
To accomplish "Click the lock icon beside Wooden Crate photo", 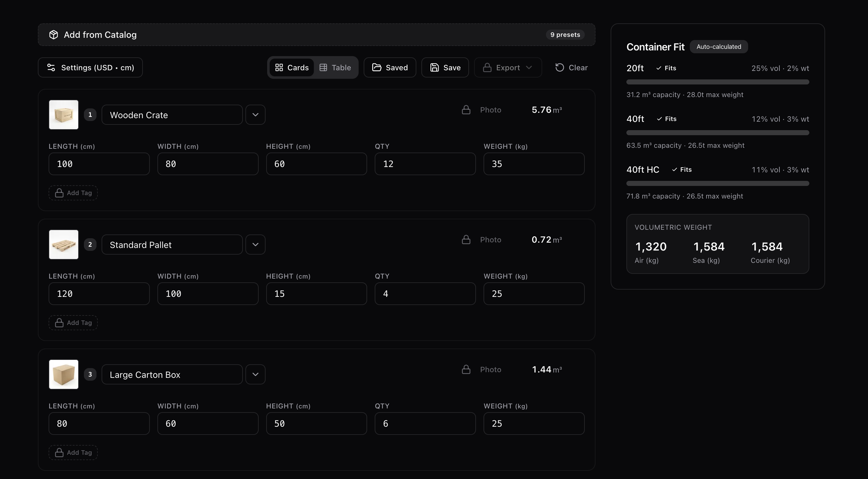I will click(466, 109).
